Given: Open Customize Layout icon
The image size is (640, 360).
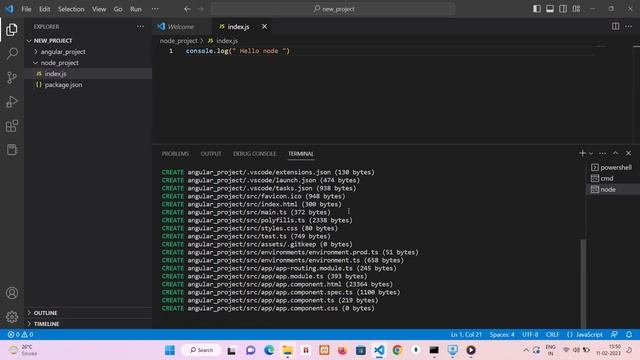Looking at the screenshot, I should click(x=576, y=9).
